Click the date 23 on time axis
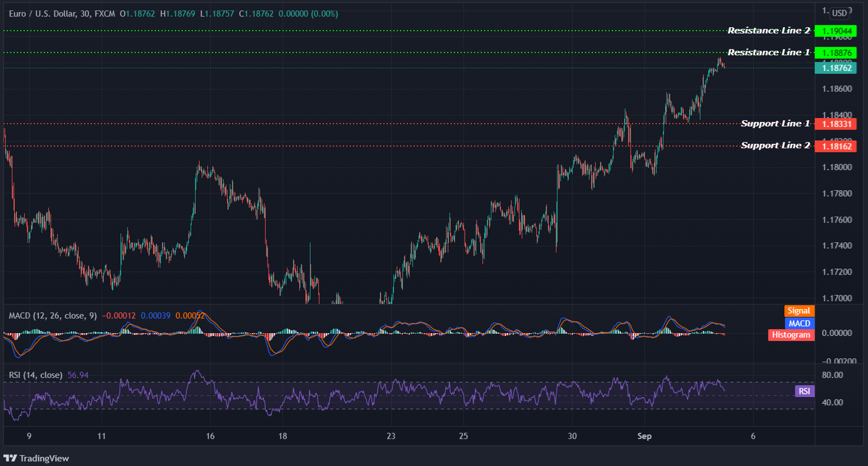 (391, 436)
